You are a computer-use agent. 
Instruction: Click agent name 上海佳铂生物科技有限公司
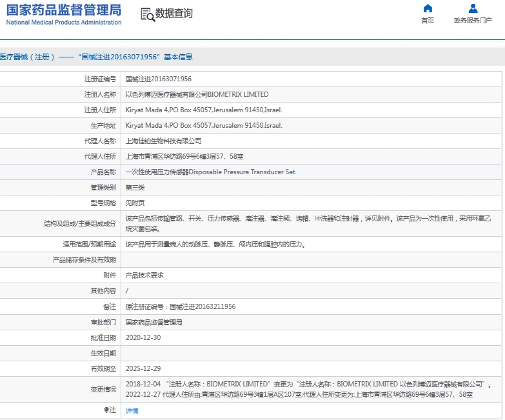tap(163, 141)
